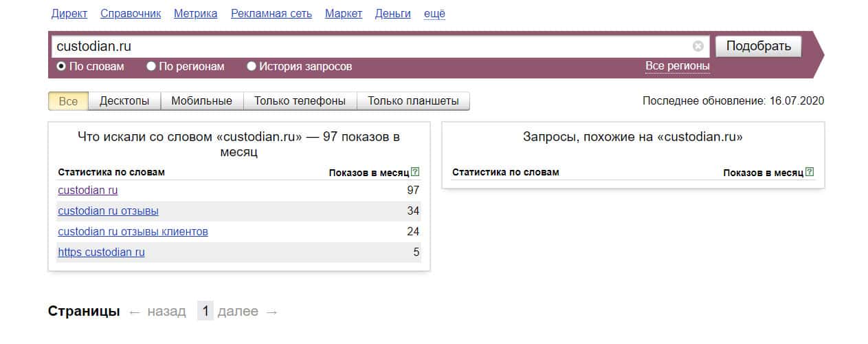The image size is (868, 344).
Task: Select the 'По словам' radio button
Action: 61,67
